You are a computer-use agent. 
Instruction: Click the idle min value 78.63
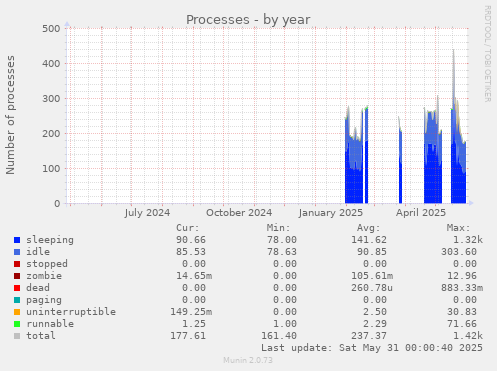282,252
